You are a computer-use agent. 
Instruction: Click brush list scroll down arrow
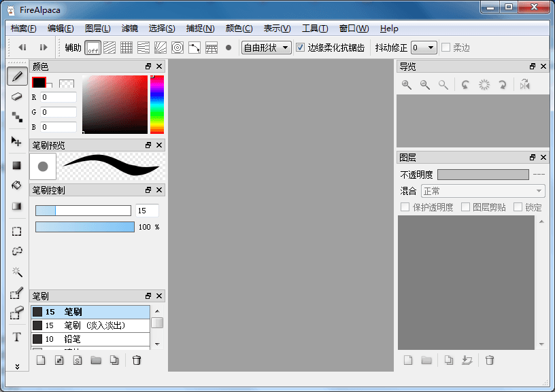pyautogui.click(x=158, y=344)
